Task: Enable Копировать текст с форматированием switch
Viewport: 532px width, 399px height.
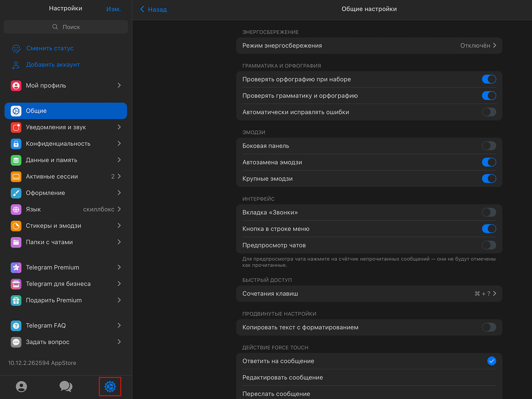Action: tap(489, 327)
